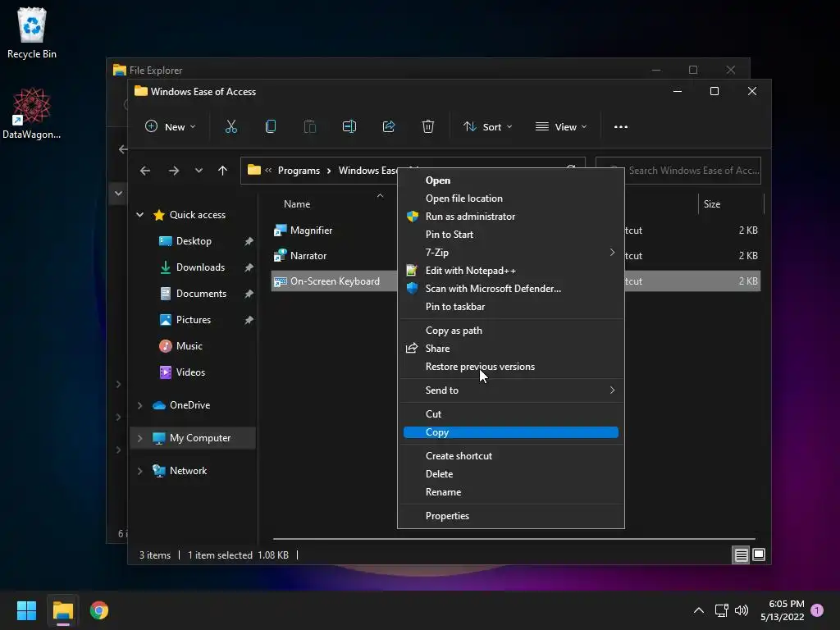
Task: Click the Copy toolbar icon
Action: tap(271, 127)
